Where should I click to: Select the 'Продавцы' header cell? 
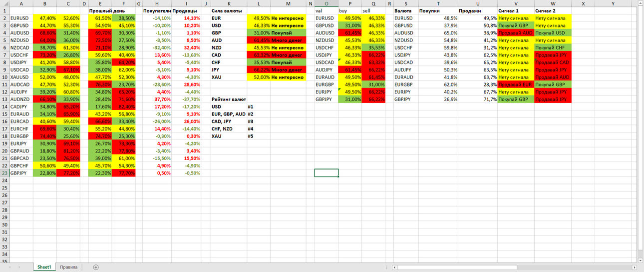187,10
